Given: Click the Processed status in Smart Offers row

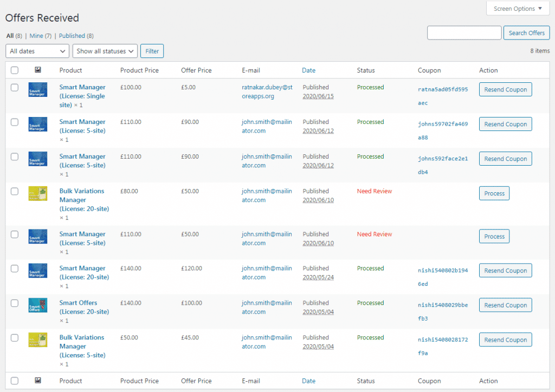Looking at the screenshot, I should (x=370, y=303).
